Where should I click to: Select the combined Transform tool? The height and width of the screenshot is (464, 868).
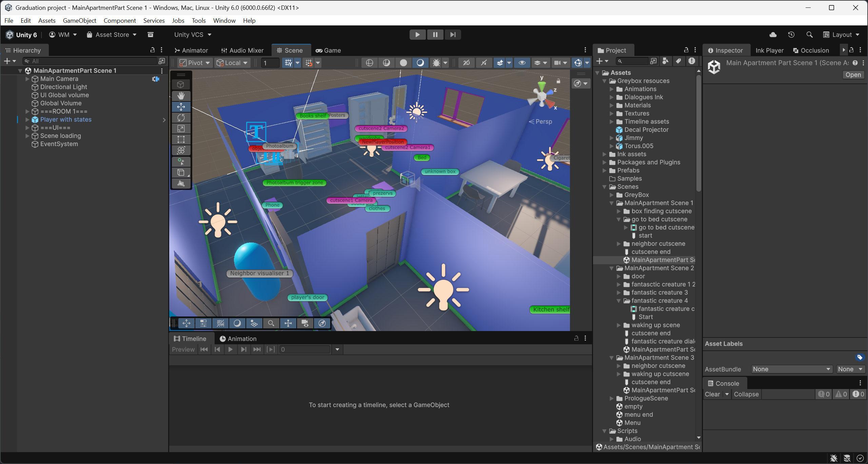[x=181, y=150]
